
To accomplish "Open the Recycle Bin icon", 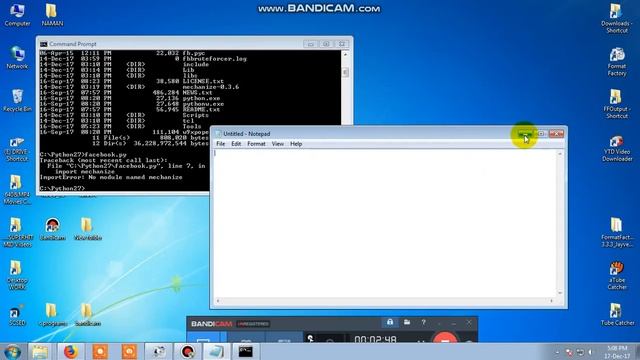I will click(17, 100).
